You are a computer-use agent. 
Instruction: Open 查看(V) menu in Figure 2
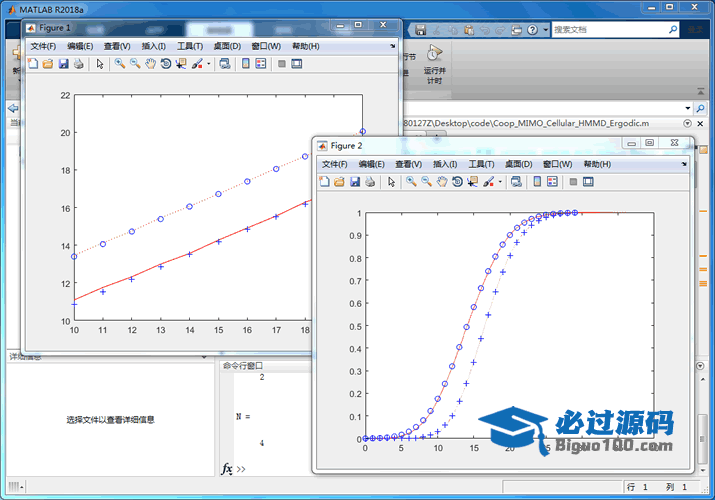[x=409, y=164]
